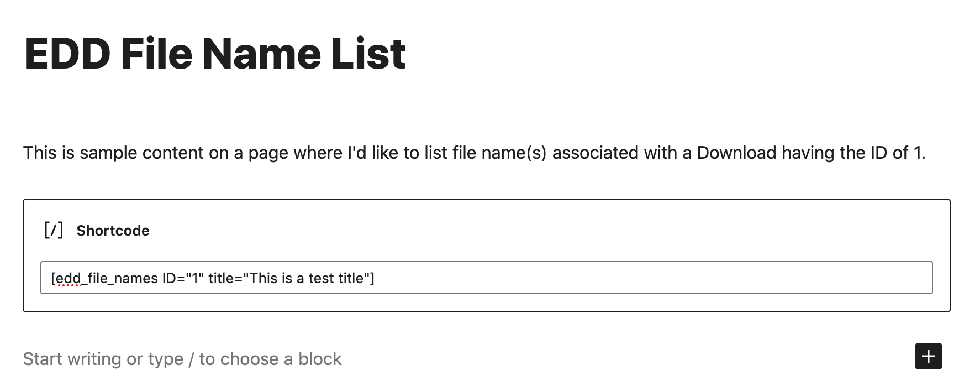
Task: Click the word "List" in the title
Action: (368, 54)
